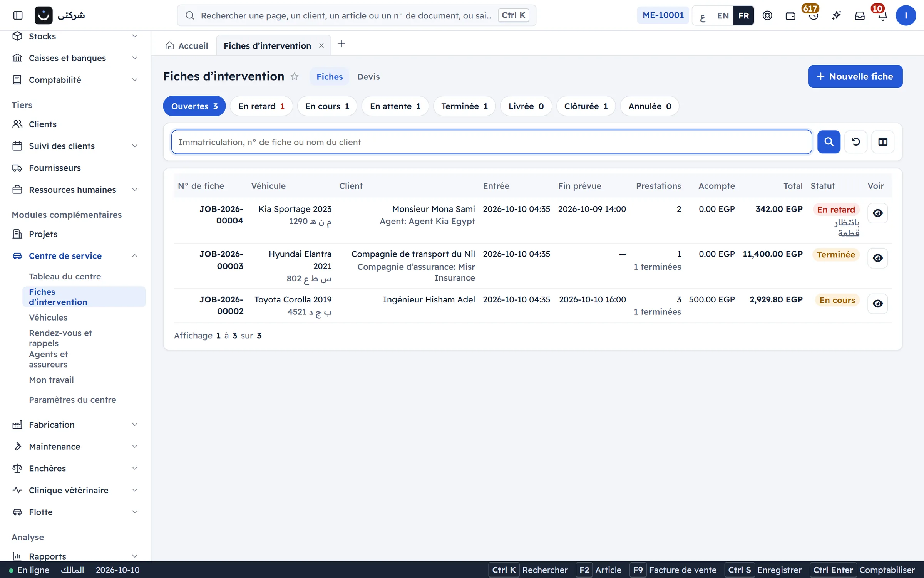The height and width of the screenshot is (578, 924).
Task: View fiche JOB-2026-00004 via eye icon
Action: click(x=877, y=213)
